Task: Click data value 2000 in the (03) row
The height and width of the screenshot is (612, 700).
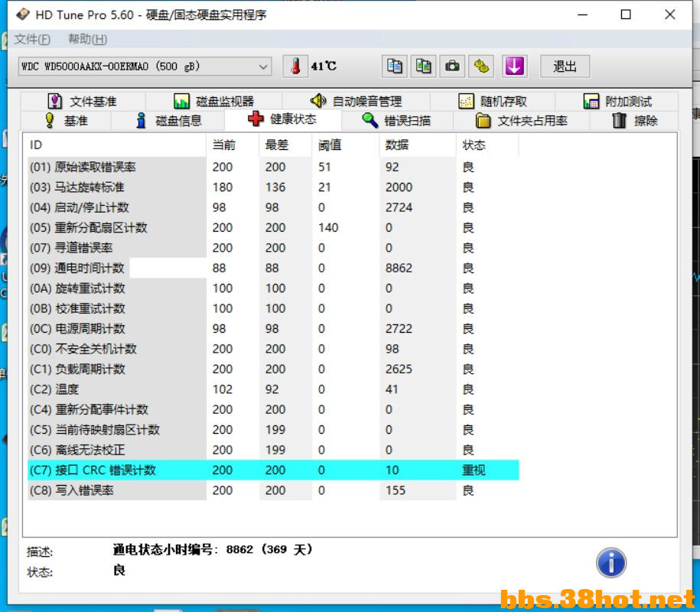Action: [399, 187]
